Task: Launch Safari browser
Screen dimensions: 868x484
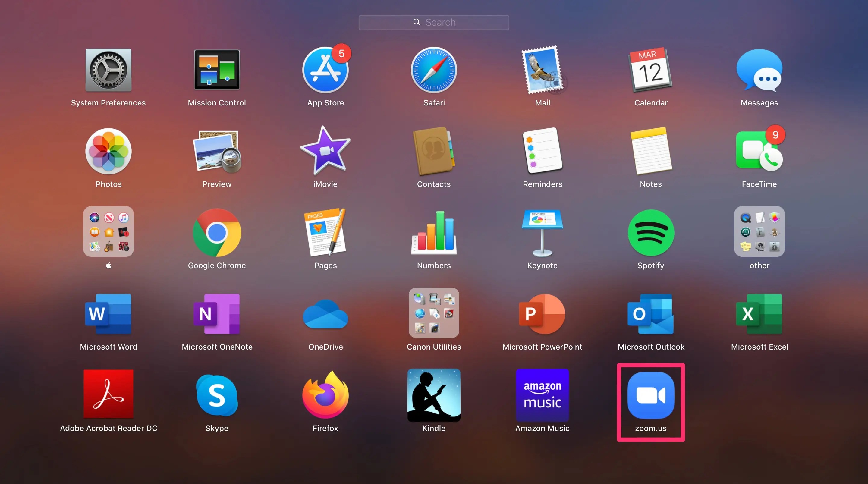Action: (x=434, y=70)
